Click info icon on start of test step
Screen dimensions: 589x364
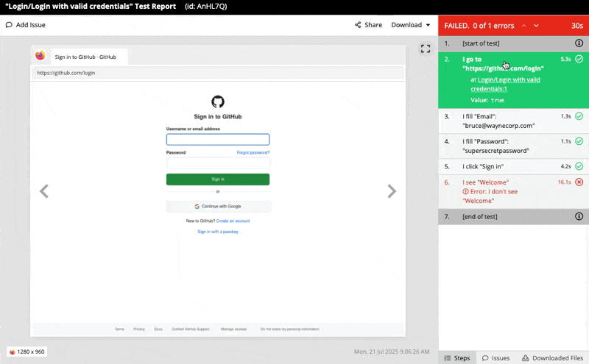(579, 43)
